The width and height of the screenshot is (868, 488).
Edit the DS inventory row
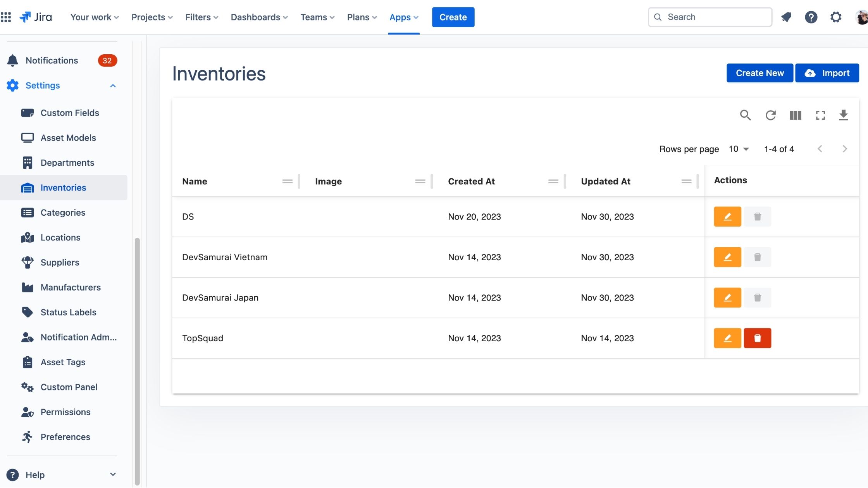pos(727,217)
